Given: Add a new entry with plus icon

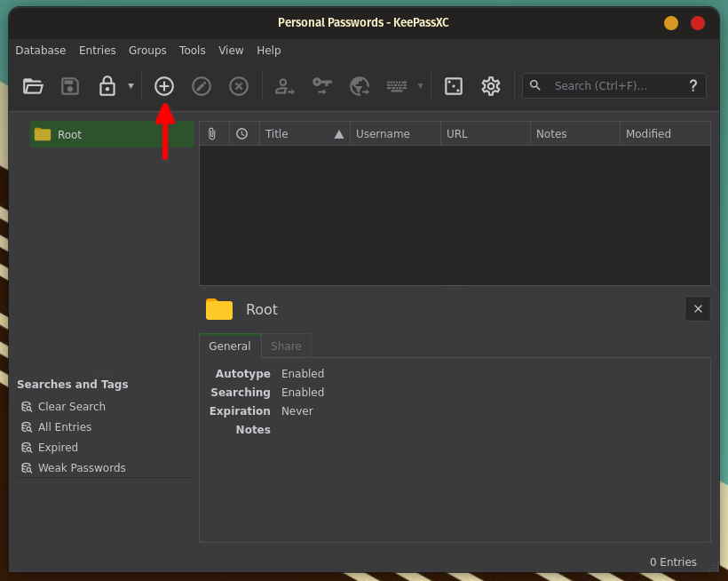Looking at the screenshot, I should [x=164, y=86].
